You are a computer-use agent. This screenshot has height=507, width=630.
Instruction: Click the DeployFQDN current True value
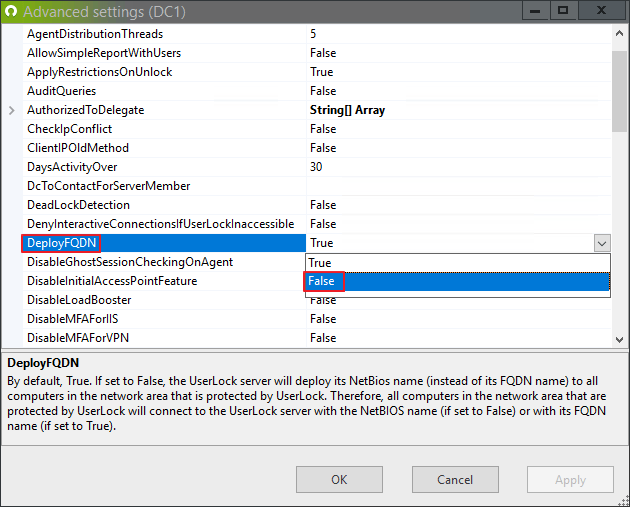pyautogui.click(x=321, y=243)
